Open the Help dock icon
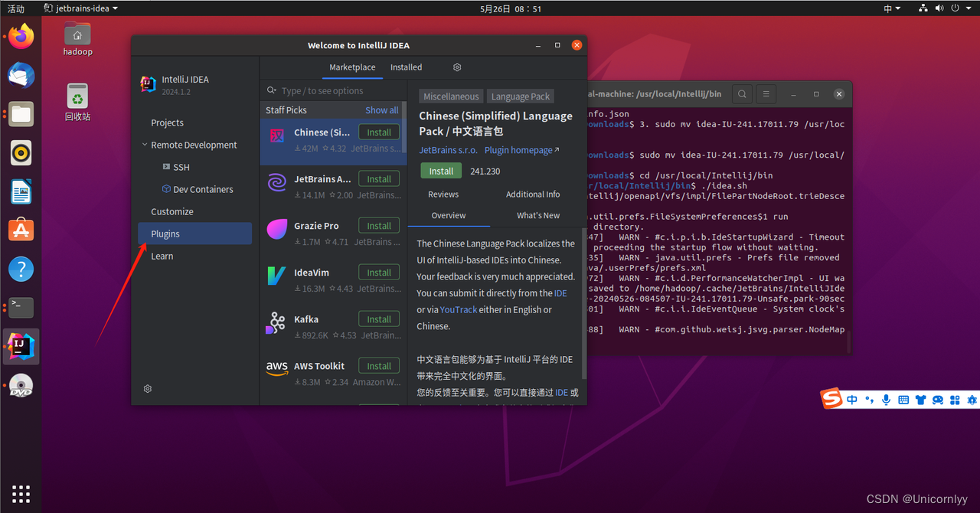Image resolution: width=980 pixels, height=513 pixels. coord(21,270)
